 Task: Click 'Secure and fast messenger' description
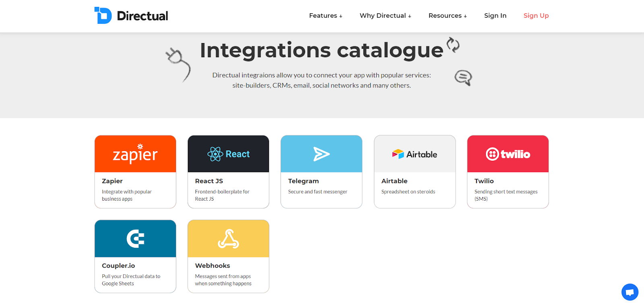coord(318,192)
